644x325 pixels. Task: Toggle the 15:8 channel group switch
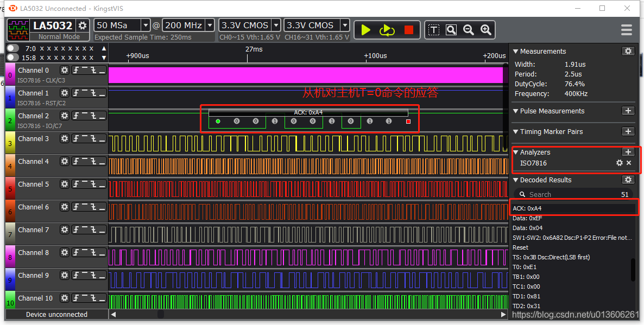(x=13, y=58)
